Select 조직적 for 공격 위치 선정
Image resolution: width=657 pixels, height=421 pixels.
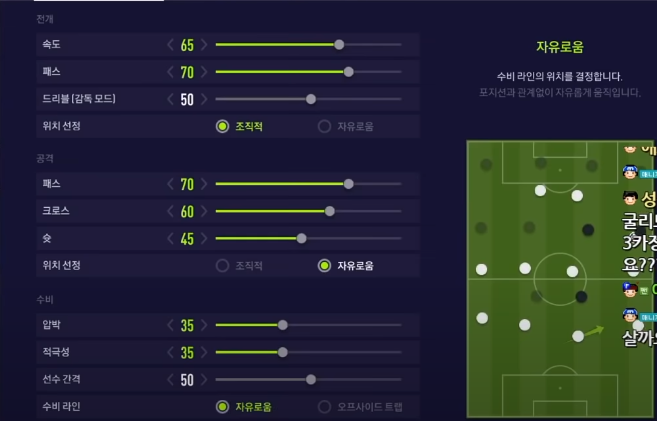click(x=223, y=265)
